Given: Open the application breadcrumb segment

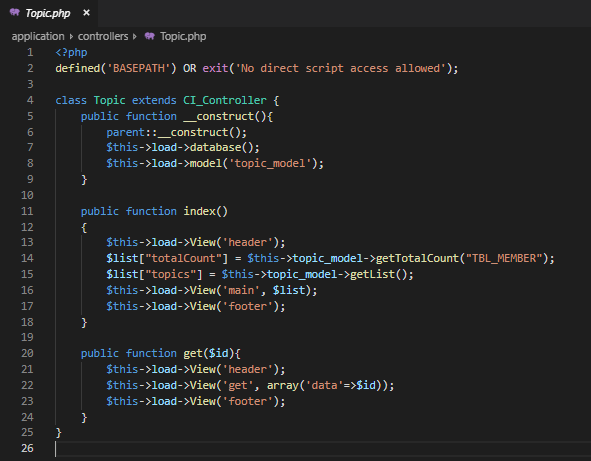Looking at the screenshot, I should click(x=38, y=36).
